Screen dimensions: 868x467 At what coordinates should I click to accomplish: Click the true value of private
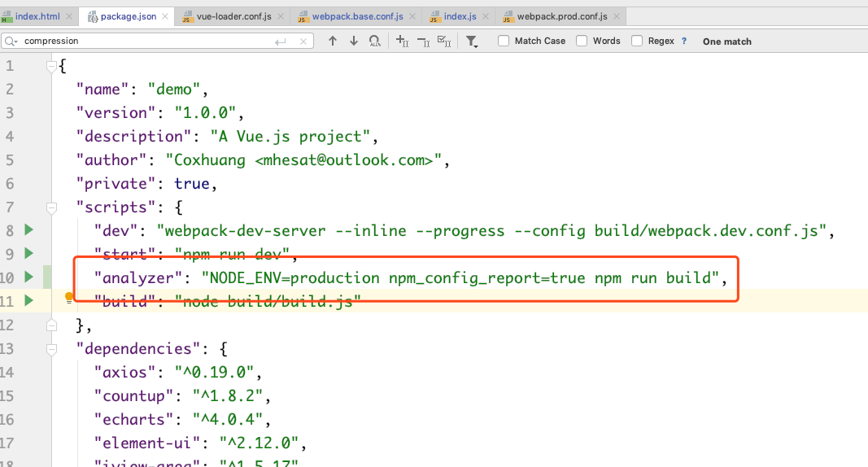[191, 184]
